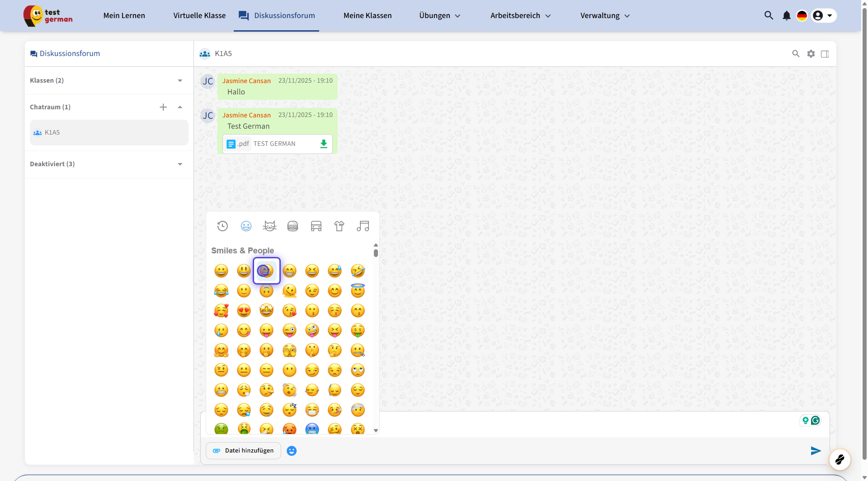The width and height of the screenshot is (868, 481).
Task: Select the recently used emoji category
Action: coord(222,226)
